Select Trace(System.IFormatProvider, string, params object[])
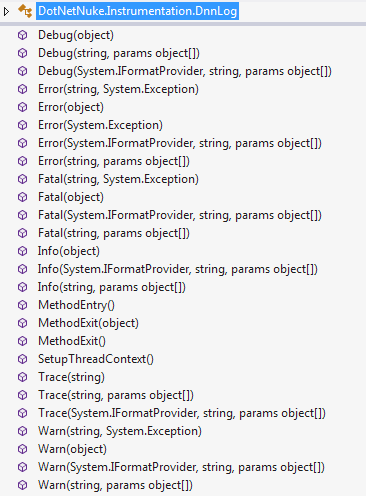This screenshot has width=366, height=496. (182, 413)
